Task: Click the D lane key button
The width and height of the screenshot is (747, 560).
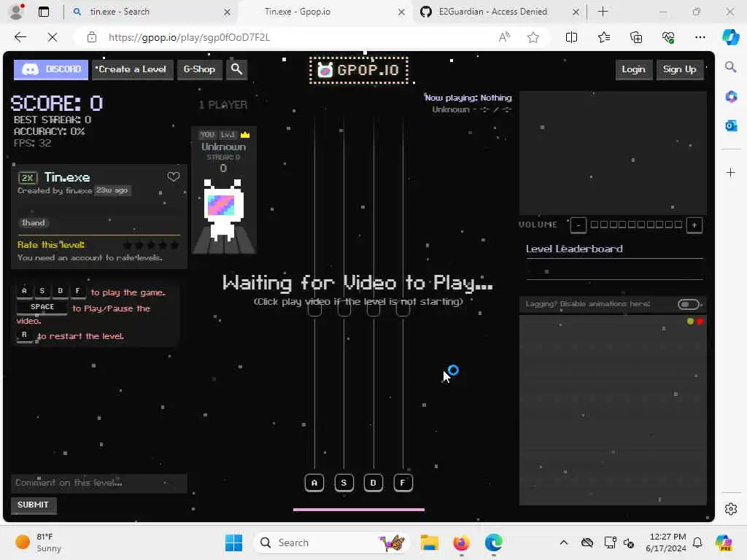Action: (x=373, y=483)
